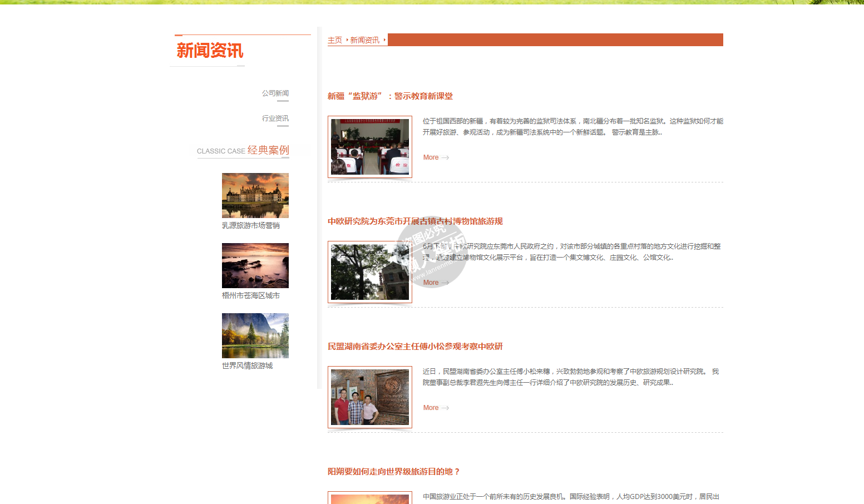Open the forest lake thumbnail for 世界风情旅游城
Image resolution: width=864 pixels, height=504 pixels.
255,335
